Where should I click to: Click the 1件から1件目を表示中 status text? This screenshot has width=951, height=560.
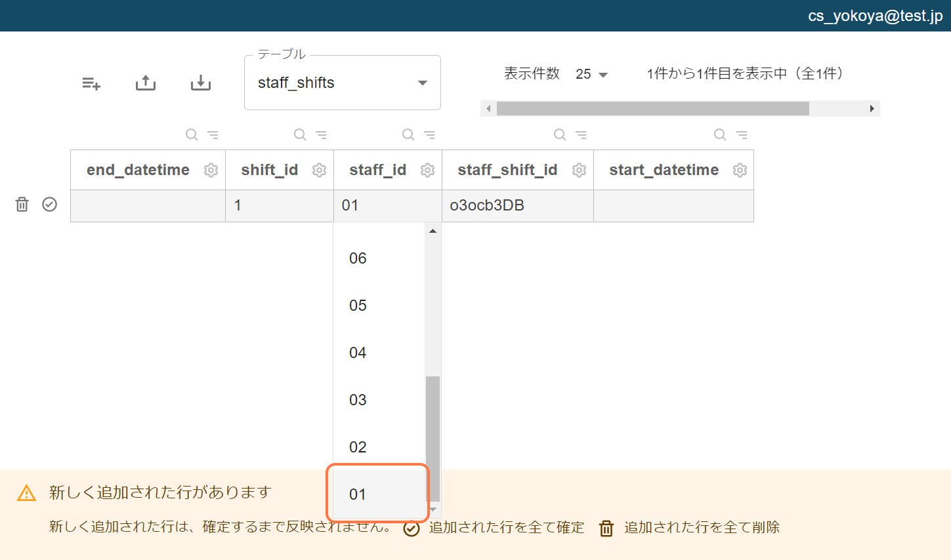point(745,73)
